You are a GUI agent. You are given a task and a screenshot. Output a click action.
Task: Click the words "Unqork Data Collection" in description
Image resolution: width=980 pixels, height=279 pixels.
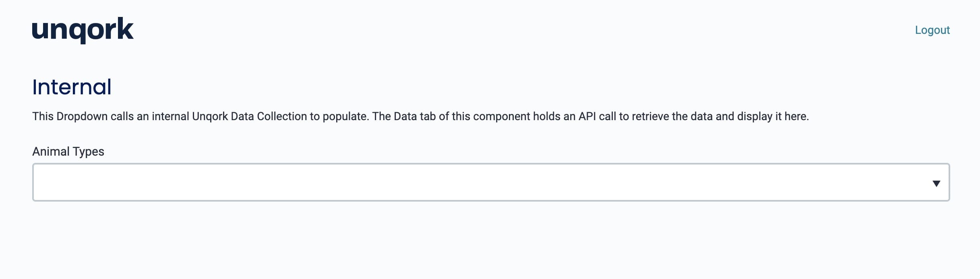pos(249,117)
